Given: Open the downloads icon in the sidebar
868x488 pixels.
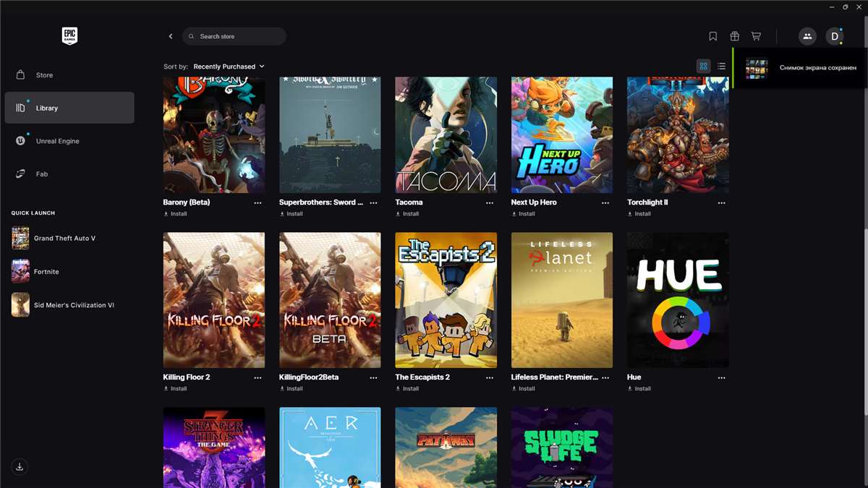Looking at the screenshot, I should click(20, 466).
